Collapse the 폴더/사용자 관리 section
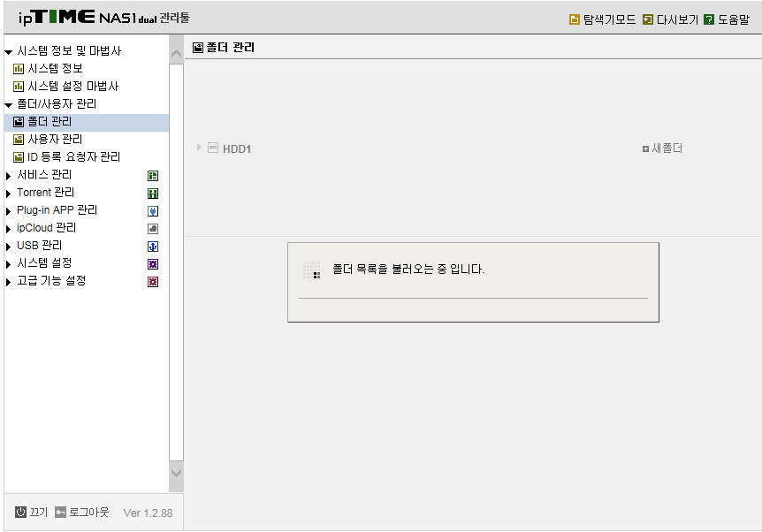The image size is (762, 532). pos(8,105)
